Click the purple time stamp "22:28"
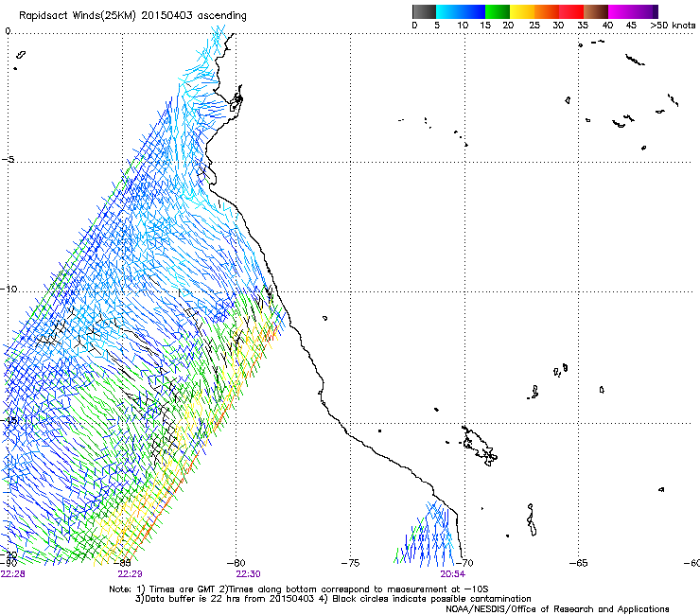 pyautogui.click(x=13, y=574)
